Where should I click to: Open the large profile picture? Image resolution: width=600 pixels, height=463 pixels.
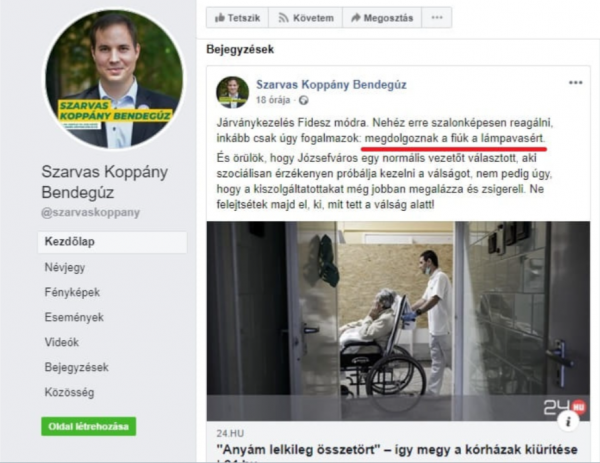pos(114,79)
